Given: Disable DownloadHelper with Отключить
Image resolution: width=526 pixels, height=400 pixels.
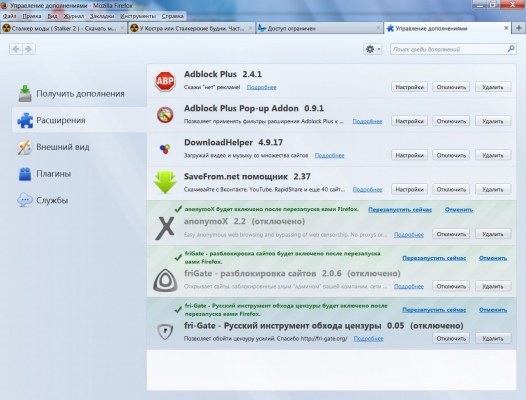Looking at the screenshot, I should tap(451, 155).
